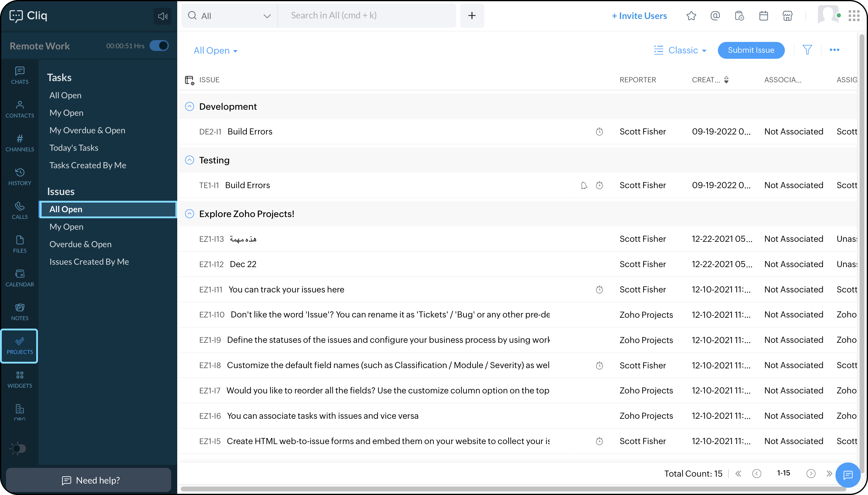
Task: Select Today's Tasks in sidebar
Action: pos(74,148)
